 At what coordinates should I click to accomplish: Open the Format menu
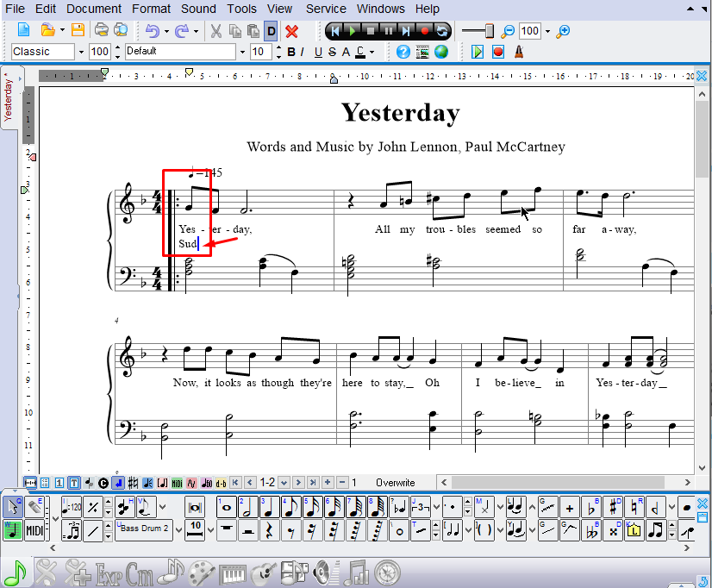click(x=151, y=9)
